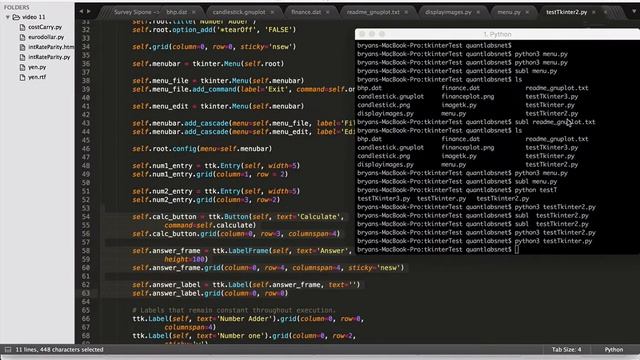Click the status bar panel switcher icon
The height and width of the screenshot is (360, 640).
coord(7,349)
